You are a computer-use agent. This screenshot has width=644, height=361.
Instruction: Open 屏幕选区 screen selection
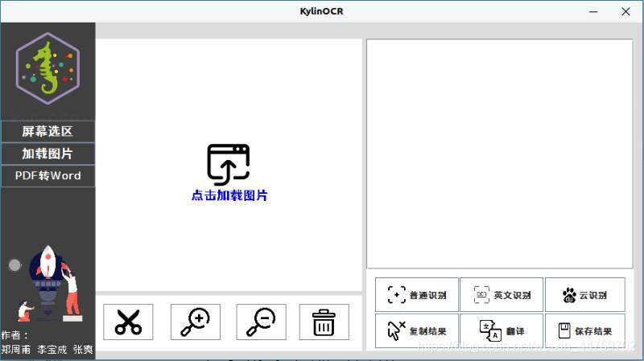tap(47, 131)
